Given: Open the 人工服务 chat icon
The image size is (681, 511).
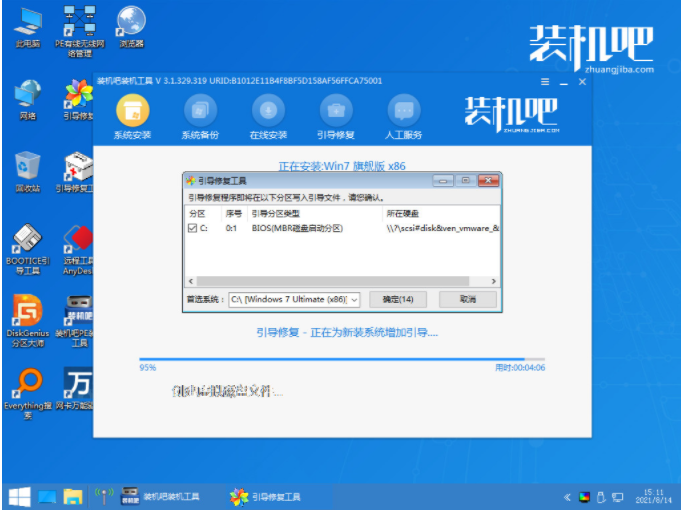Looking at the screenshot, I should pyautogui.click(x=403, y=111).
